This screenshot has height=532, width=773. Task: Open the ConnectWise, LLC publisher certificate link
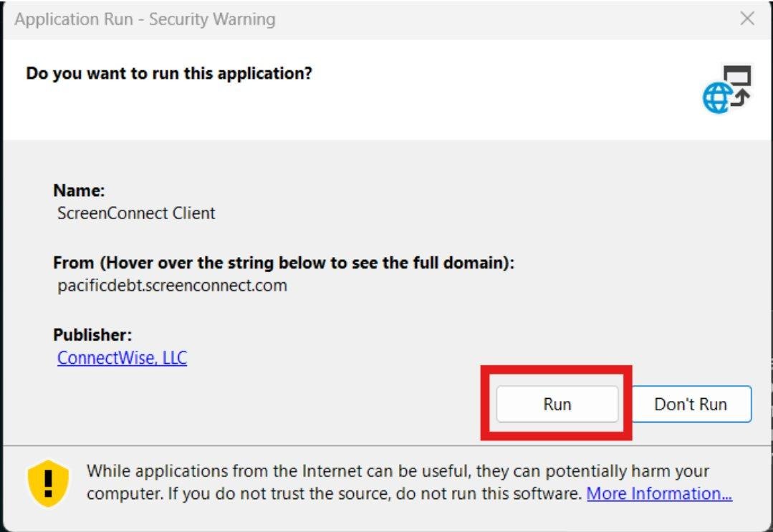(x=121, y=358)
